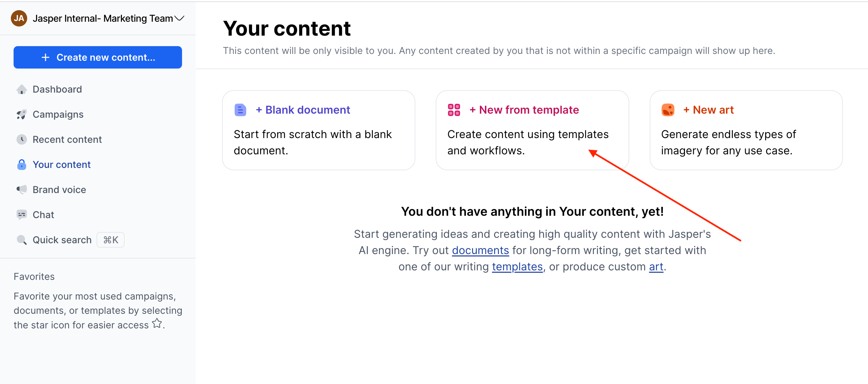Click the Dashboard home icon
Image resolution: width=868 pixels, height=384 pixels.
click(x=22, y=89)
